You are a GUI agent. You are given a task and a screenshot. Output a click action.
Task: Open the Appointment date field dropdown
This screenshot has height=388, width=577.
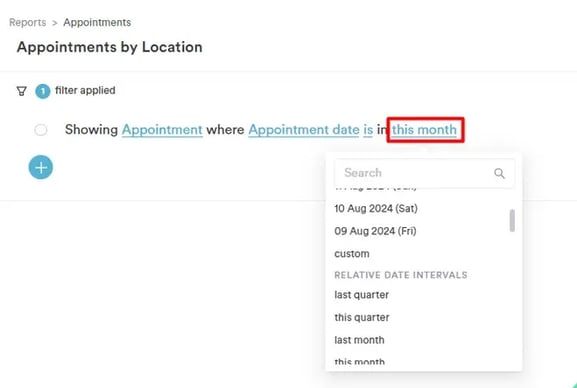[x=304, y=130]
